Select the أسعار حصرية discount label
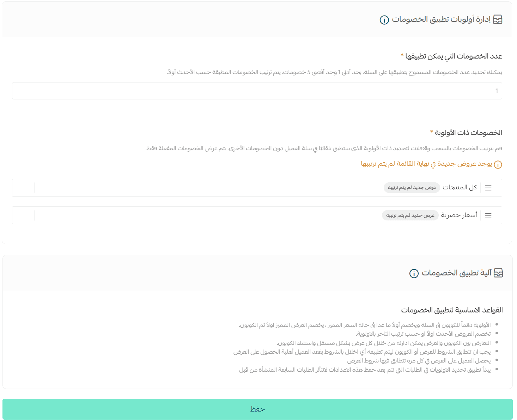The image size is (517, 420). (459, 215)
